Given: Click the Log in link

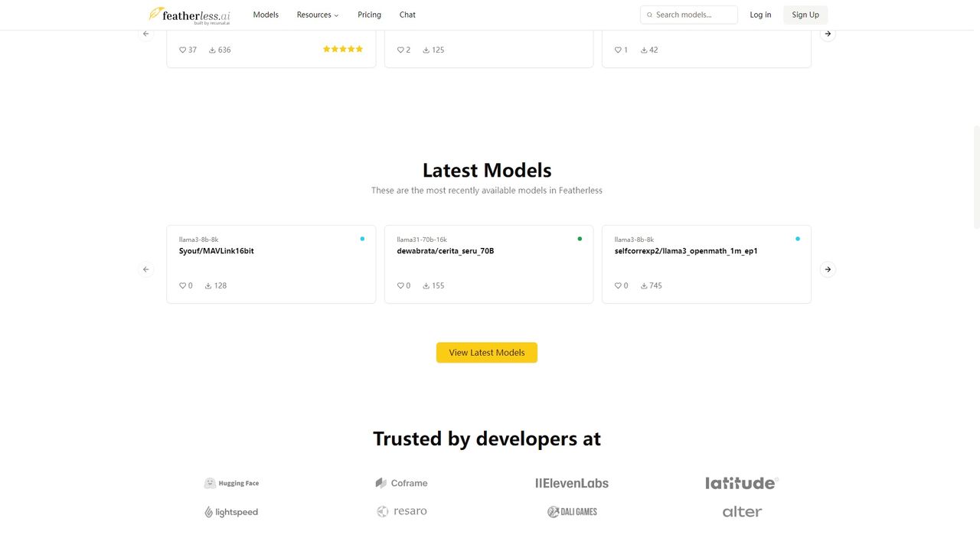Looking at the screenshot, I should [x=760, y=15].
